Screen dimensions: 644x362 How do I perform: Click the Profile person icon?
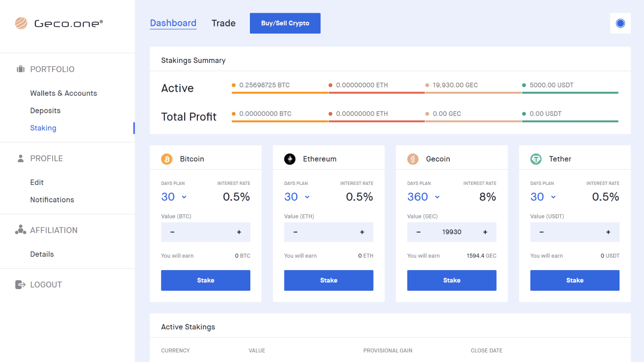20,159
